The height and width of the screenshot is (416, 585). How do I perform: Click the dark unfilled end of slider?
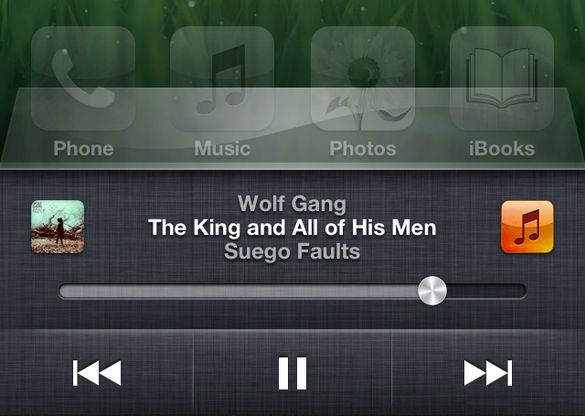click(487, 291)
